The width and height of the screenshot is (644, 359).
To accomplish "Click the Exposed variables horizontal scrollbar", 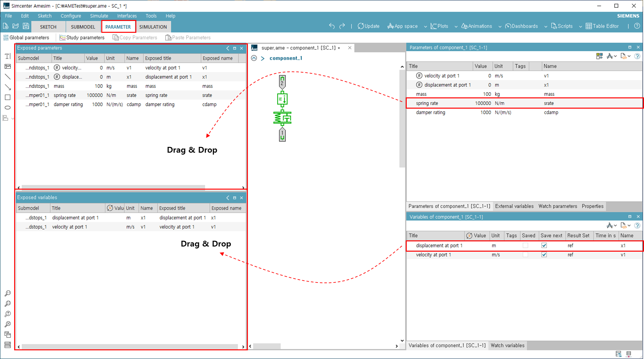I will [x=130, y=346].
